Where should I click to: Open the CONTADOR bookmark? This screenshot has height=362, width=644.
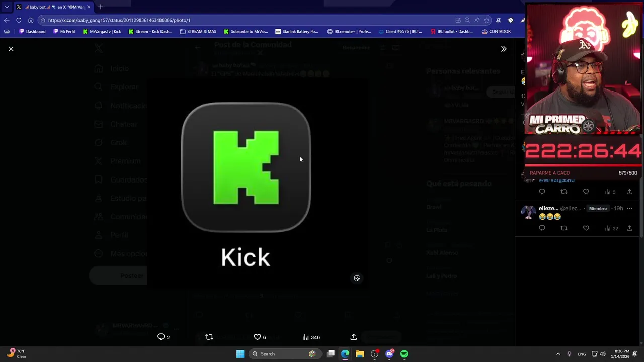496,31
